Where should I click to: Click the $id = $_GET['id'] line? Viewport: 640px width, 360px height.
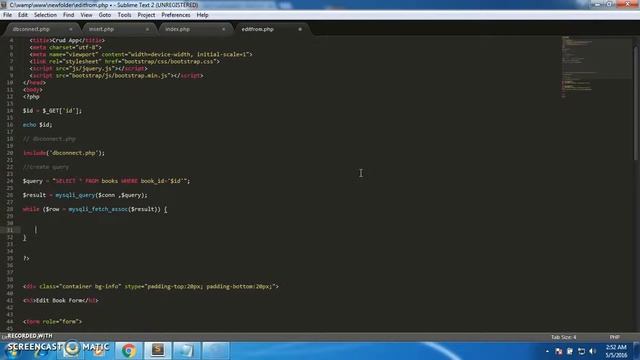tap(52, 111)
